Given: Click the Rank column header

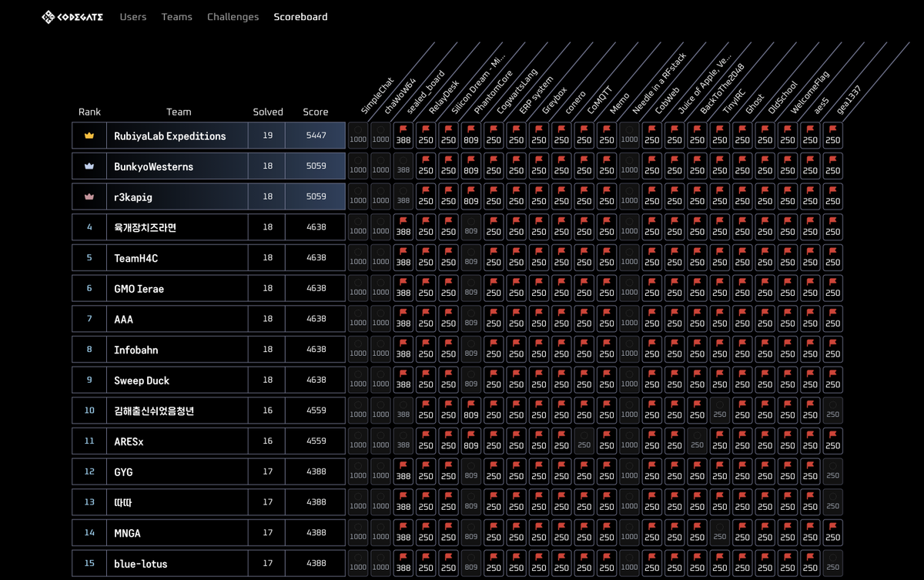Looking at the screenshot, I should click(x=89, y=112).
